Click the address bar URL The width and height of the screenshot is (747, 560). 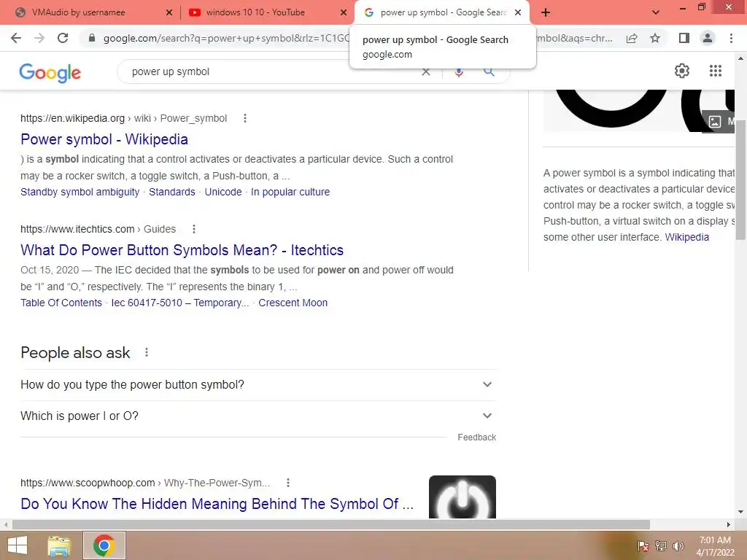pyautogui.click(x=226, y=38)
